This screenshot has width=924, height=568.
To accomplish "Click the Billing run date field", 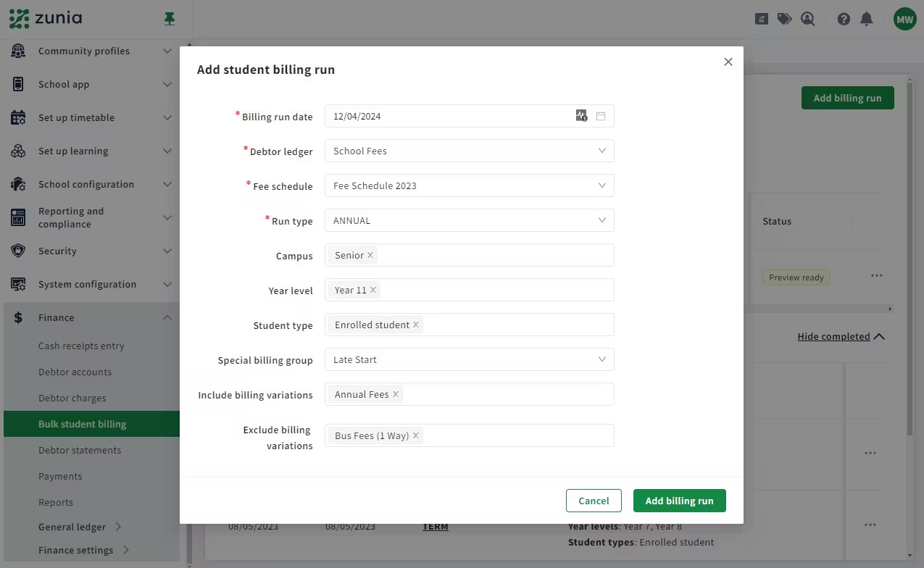I will point(470,116).
